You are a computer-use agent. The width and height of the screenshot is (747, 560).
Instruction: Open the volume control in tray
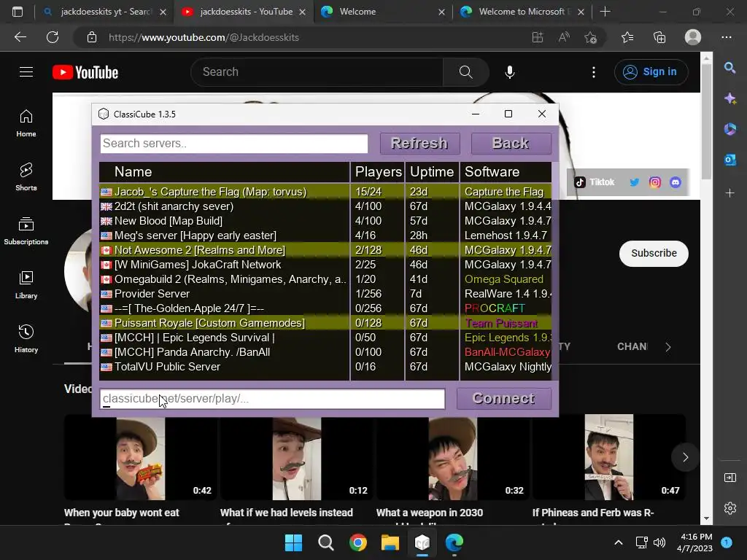(x=659, y=542)
